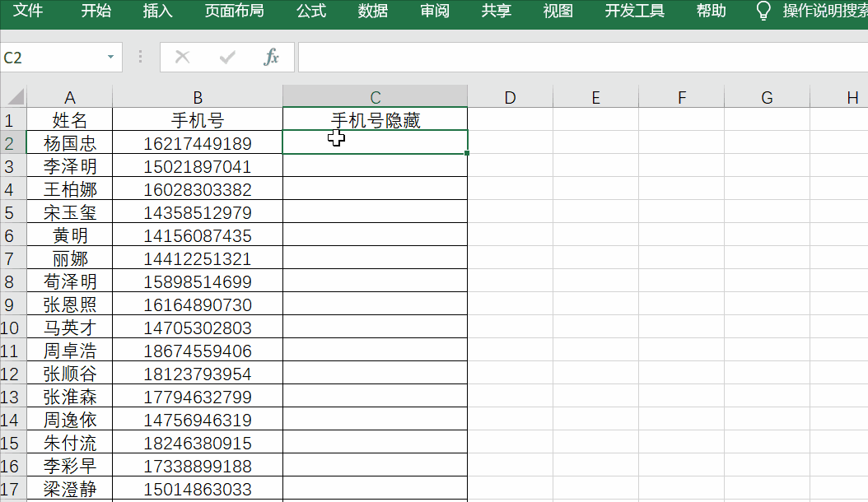
Task: Select the cell containing 李泽明
Action: (70, 166)
